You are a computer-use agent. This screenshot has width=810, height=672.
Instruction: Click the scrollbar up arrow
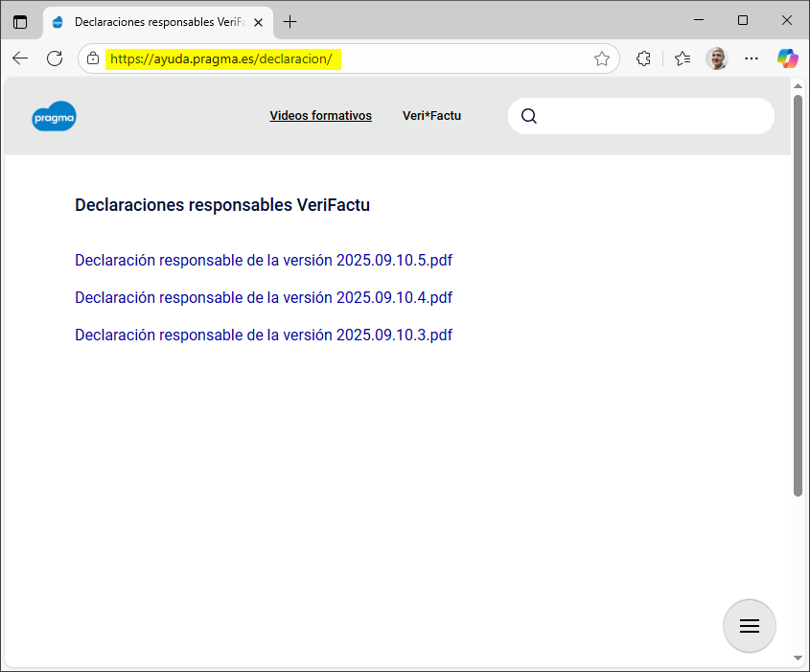tap(798, 86)
